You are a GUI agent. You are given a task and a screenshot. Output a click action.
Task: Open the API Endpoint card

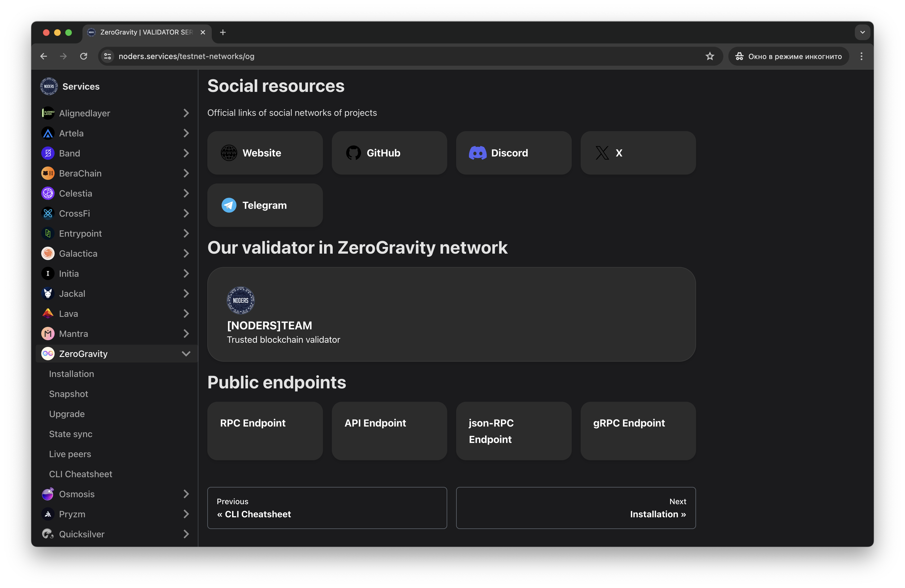click(389, 431)
